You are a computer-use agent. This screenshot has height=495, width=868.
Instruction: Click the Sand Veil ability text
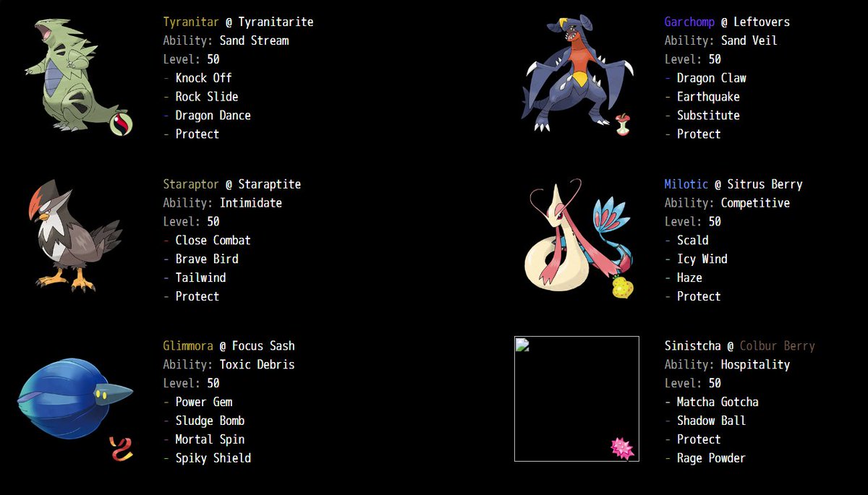(749, 40)
